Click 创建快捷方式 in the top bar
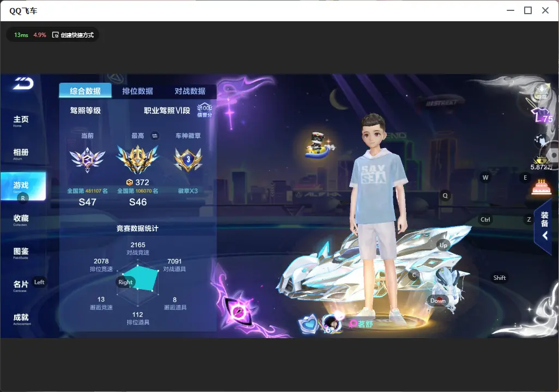559x392 pixels. click(77, 35)
